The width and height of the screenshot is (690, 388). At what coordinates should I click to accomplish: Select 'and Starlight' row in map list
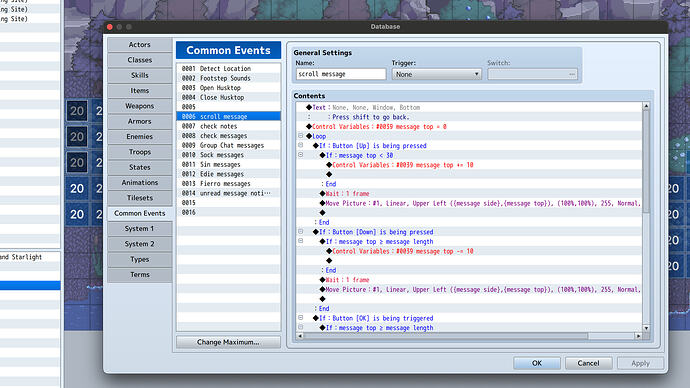click(x=30, y=257)
